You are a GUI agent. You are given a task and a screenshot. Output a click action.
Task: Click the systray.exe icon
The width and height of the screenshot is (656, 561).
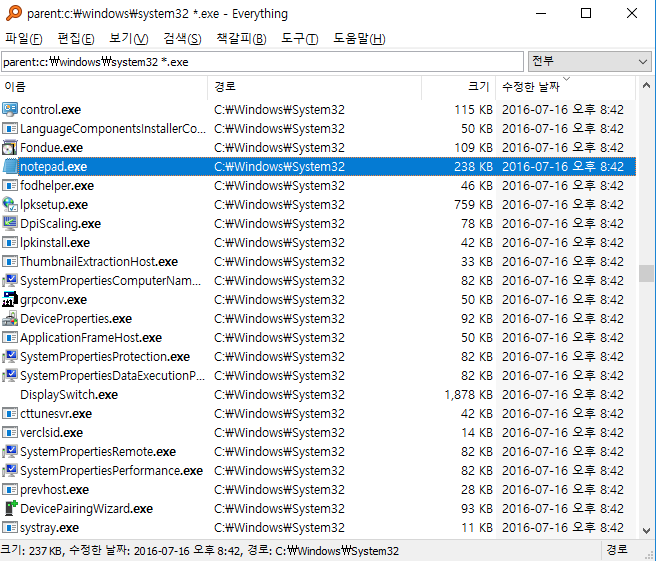coord(10,528)
